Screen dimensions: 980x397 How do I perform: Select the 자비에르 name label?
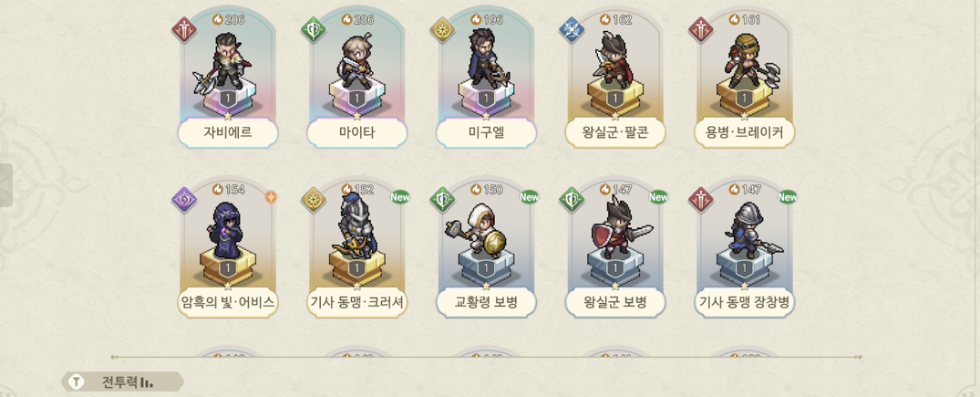(x=228, y=132)
